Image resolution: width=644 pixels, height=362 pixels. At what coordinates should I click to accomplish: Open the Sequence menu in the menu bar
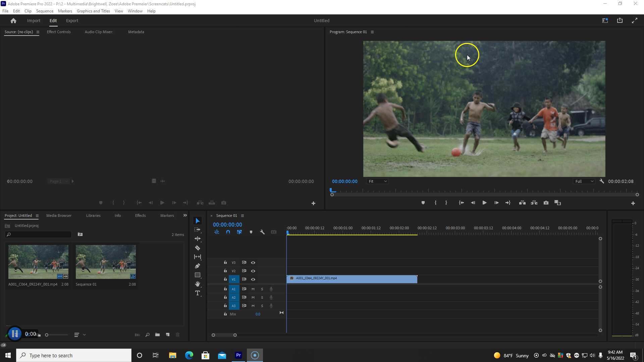pyautogui.click(x=45, y=11)
